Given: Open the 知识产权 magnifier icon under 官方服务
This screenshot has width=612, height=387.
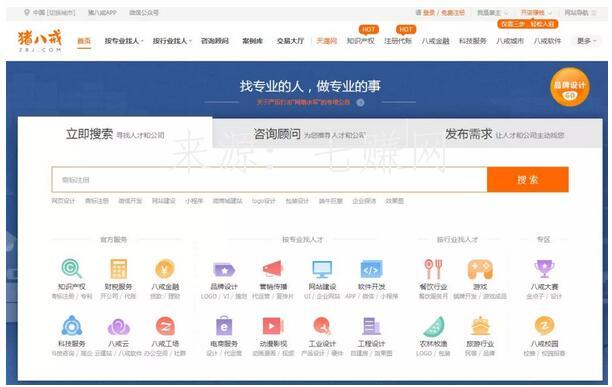Looking at the screenshot, I should pyautogui.click(x=71, y=268).
